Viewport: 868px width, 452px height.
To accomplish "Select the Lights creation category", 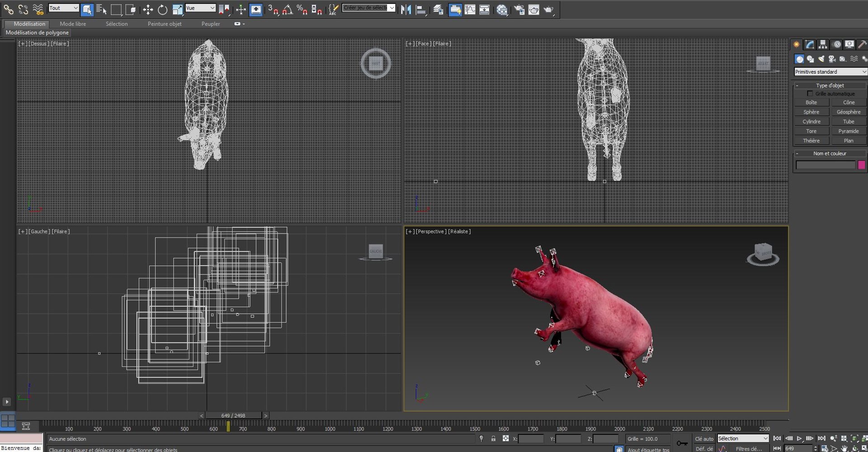I will [x=821, y=59].
